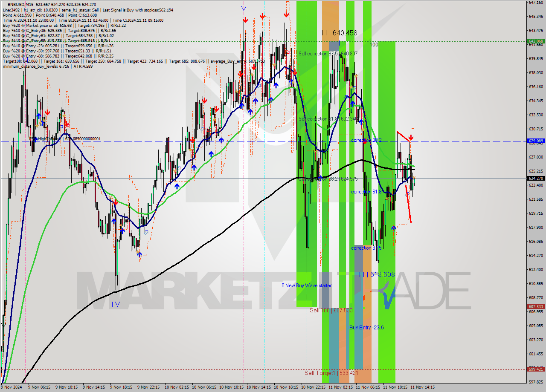Click the 601.455 price axis label
Viewport: 546px width, 392px height.
point(536,354)
